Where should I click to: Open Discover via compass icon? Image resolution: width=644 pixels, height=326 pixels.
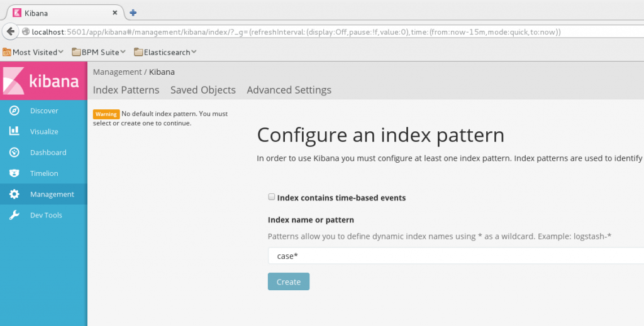click(x=14, y=111)
